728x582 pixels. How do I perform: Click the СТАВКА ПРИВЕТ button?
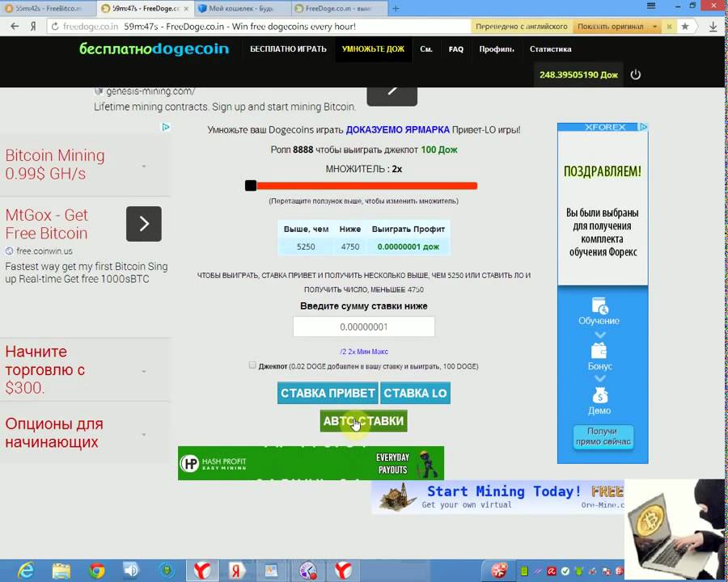(328, 393)
